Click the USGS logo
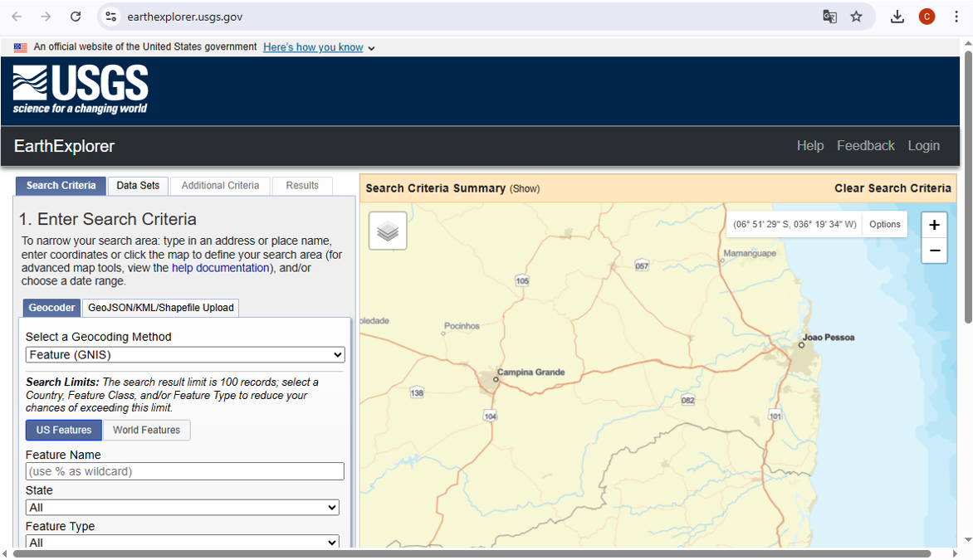This screenshot has width=973, height=560. 81,90
